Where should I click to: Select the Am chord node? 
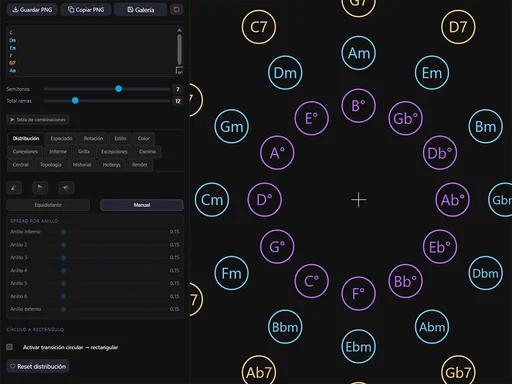[x=359, y=53]
